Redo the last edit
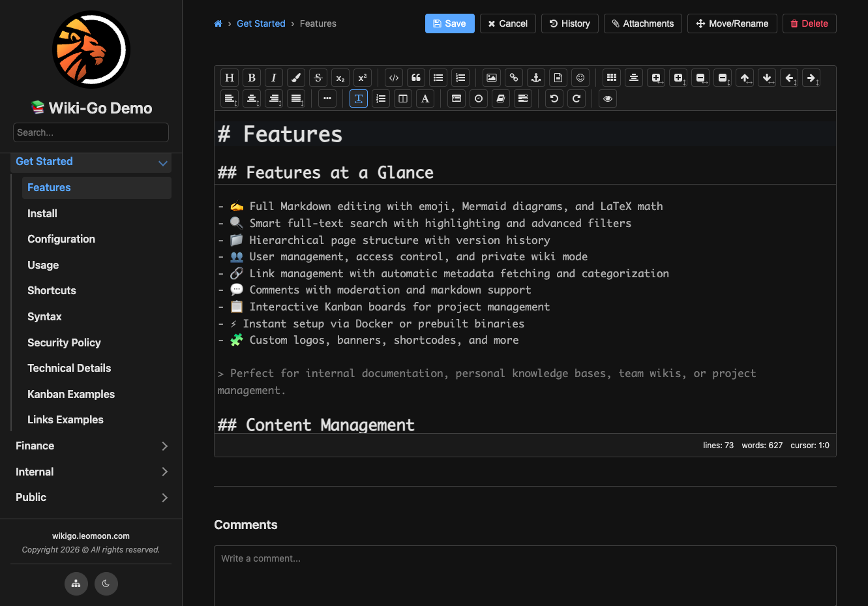The width and height of the screenshot is (868, 606). pos(576,98)
